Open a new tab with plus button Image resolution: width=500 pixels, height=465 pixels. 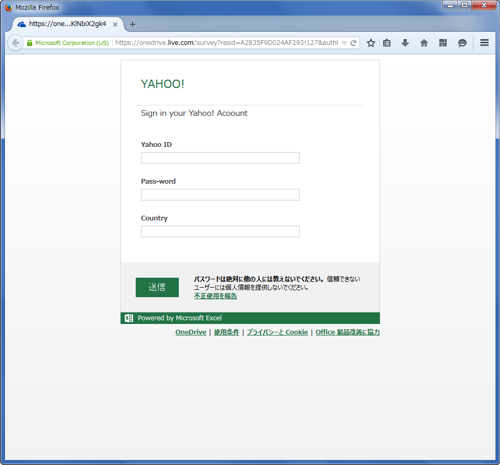(x=132, y=24)
